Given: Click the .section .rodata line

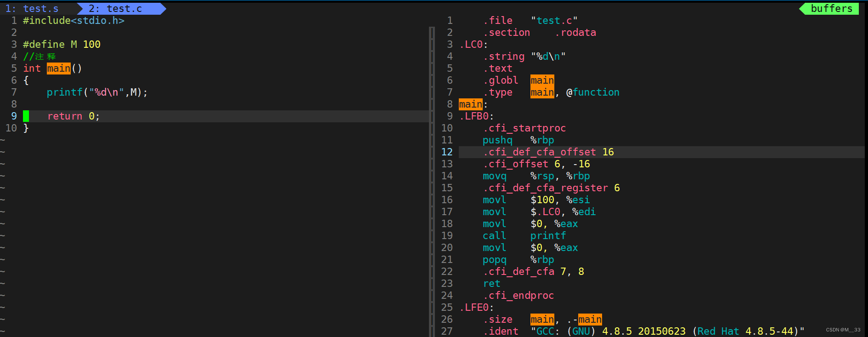Looking at the screenshot, I should point(539,33).
